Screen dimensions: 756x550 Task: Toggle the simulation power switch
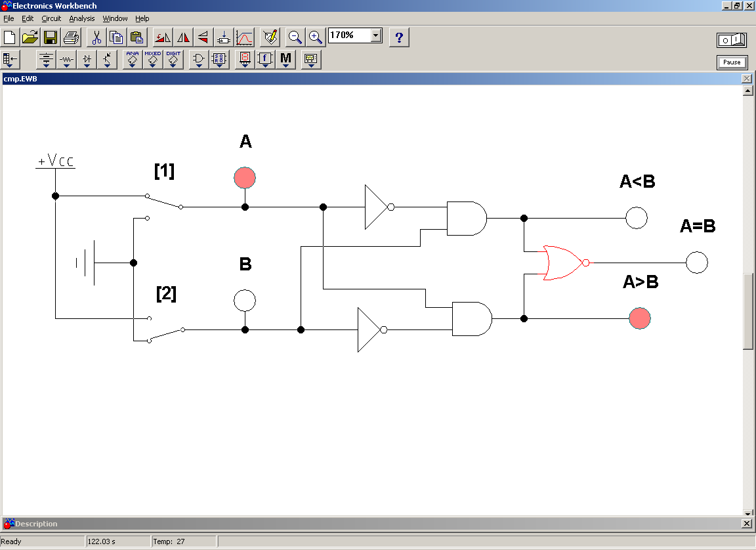pyautogui.click(x=732, y=40)
